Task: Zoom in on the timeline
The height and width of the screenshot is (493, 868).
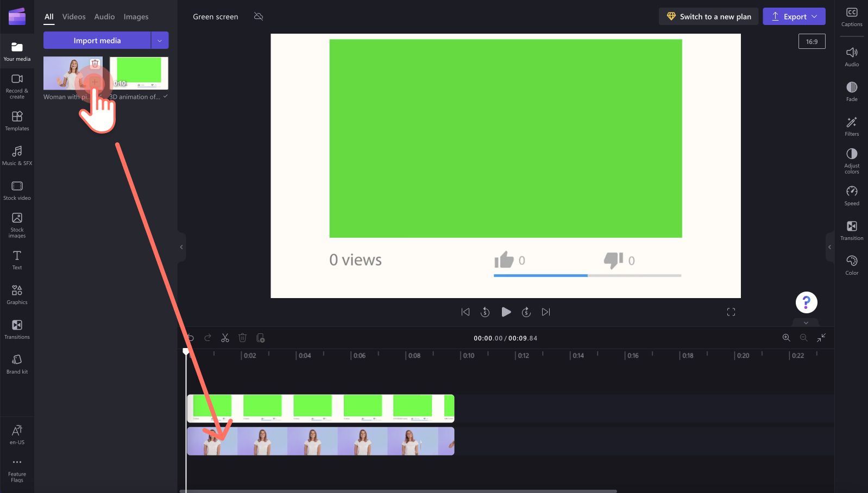Action: [x=786, y=338]
